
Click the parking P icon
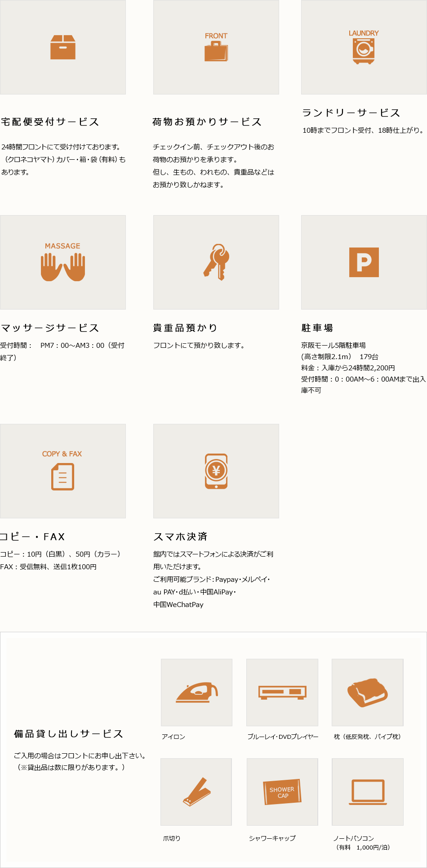click(364, 262)
